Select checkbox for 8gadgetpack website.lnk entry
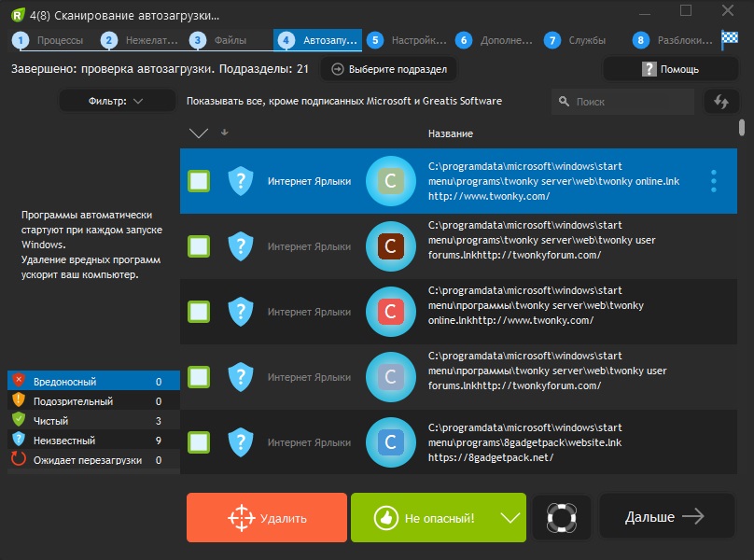754x560 pixels. pos(199,442)
